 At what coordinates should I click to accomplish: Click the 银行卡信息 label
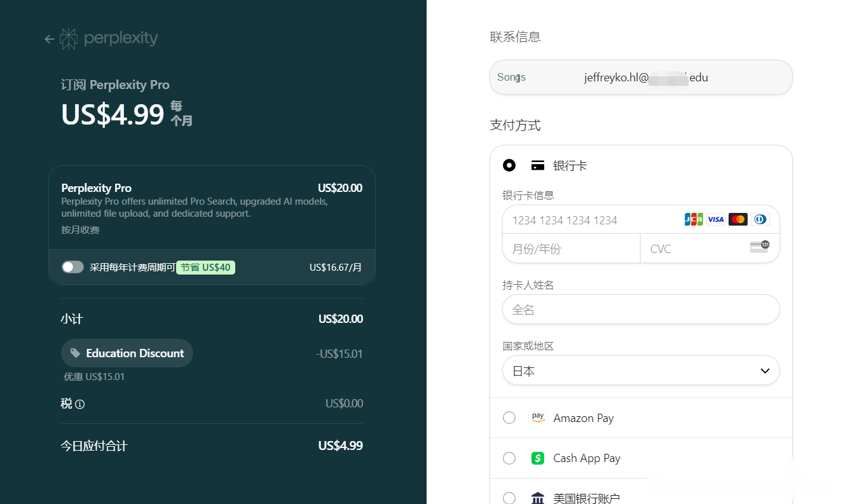(x=528, y=195)
